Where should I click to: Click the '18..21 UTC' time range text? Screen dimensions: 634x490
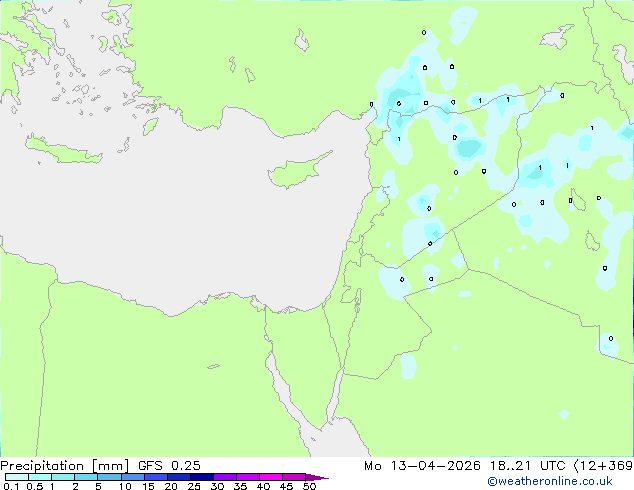[x=527, y=466]
